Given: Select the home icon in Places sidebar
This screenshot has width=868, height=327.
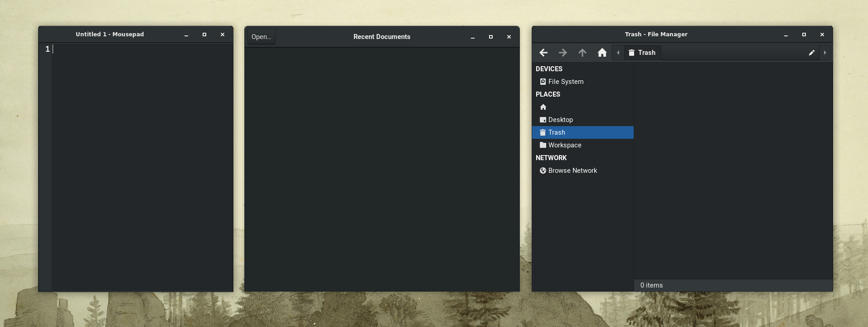Looking at the screenshot, I should [543, 107].
